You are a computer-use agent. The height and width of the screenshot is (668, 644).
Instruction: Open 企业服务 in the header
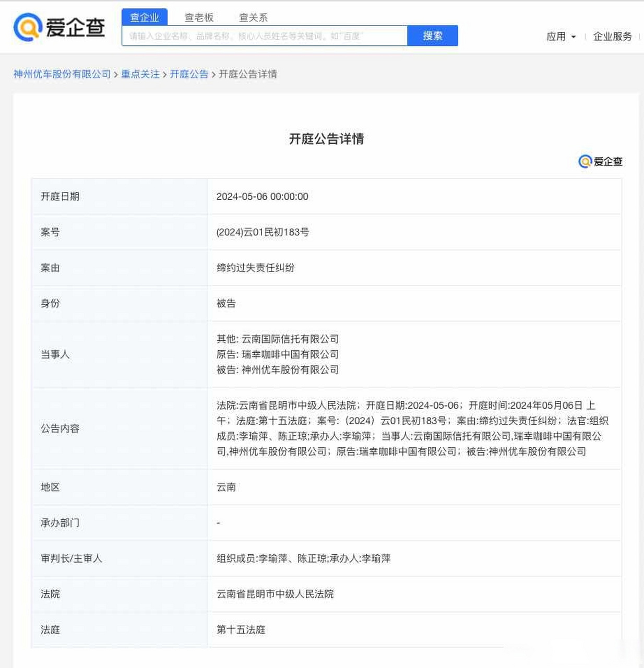tap(612, 37)
